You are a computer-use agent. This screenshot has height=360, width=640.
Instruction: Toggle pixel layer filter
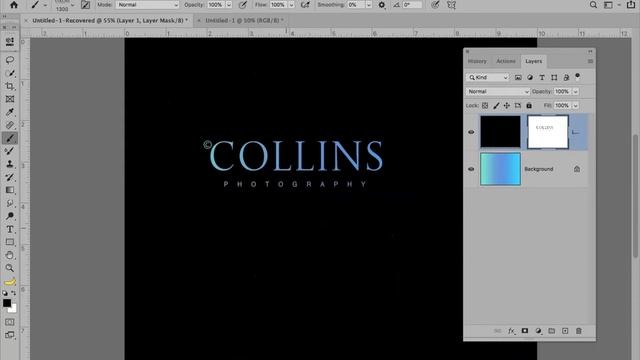[x=518, y=77]
